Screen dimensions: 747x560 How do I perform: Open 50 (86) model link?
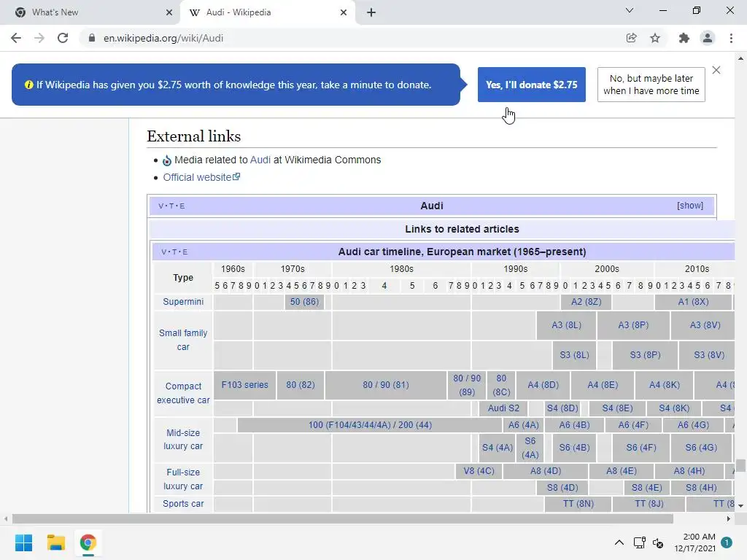(x=304, y=302)
